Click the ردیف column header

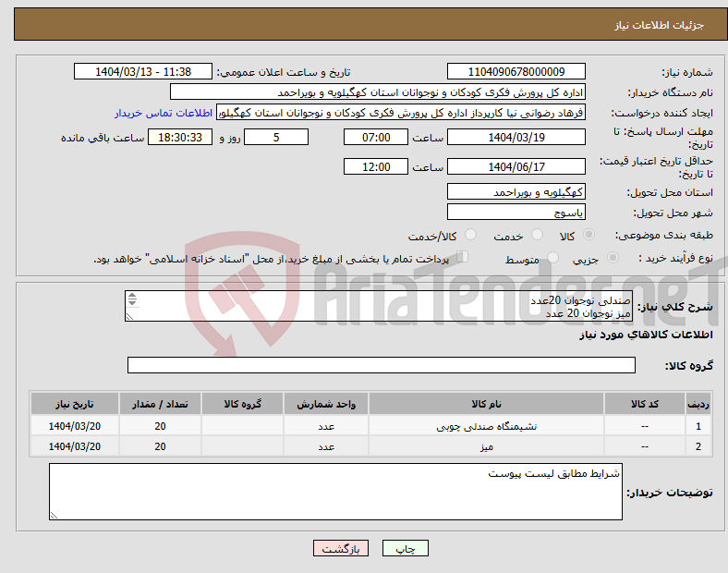698,404
